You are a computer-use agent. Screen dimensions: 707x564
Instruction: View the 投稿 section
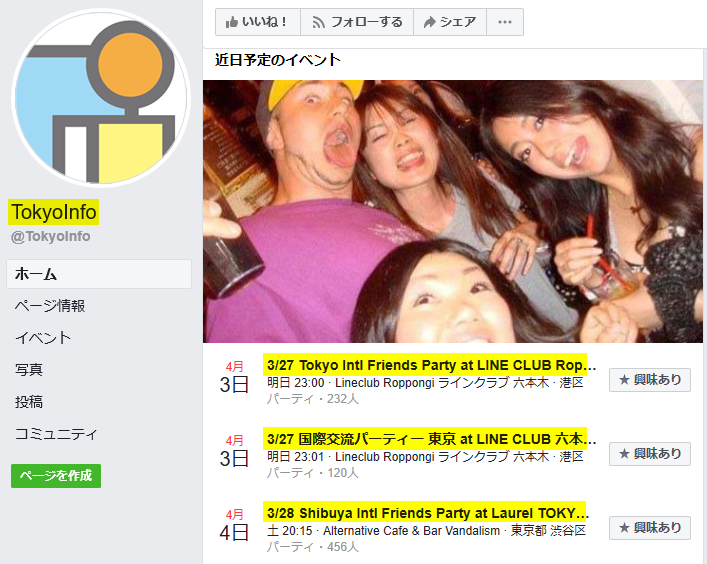29,402
